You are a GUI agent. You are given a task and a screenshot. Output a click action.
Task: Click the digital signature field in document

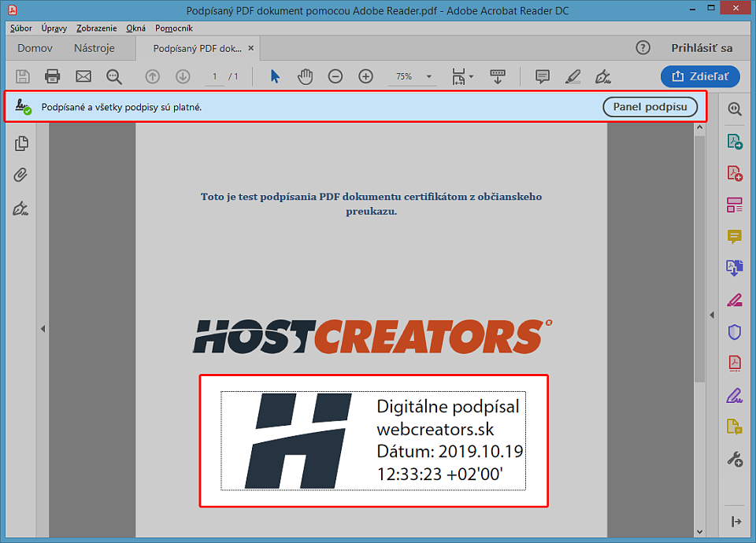[372, 441]
